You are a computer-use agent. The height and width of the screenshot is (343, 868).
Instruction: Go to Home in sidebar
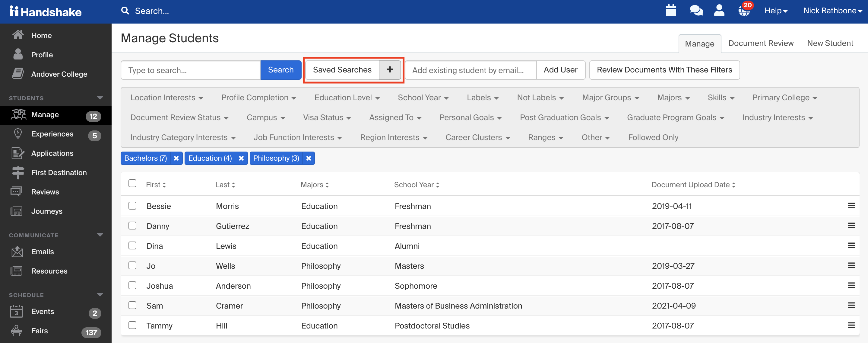[x=55, y=35]
